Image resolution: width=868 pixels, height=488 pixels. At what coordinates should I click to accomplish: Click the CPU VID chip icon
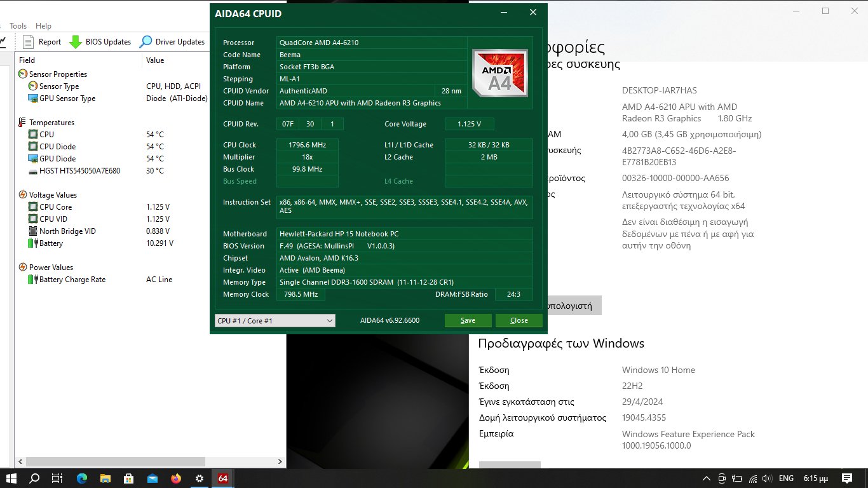point(33,219)
